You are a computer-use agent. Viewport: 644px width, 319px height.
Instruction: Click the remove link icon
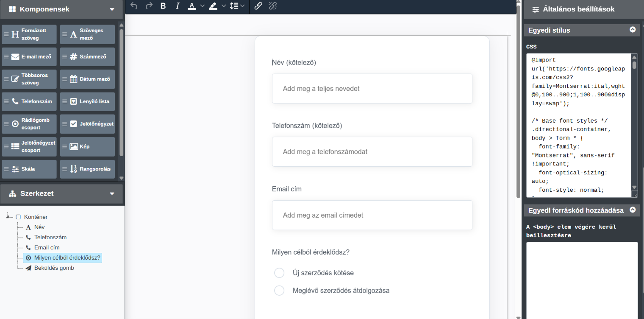pyautogui.click(x=273, y=6)
